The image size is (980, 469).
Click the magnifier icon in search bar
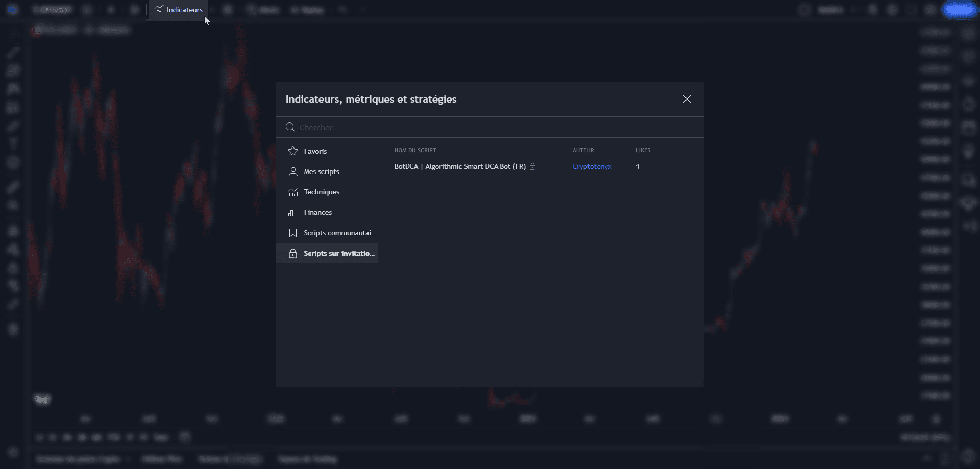pos(290,127)
